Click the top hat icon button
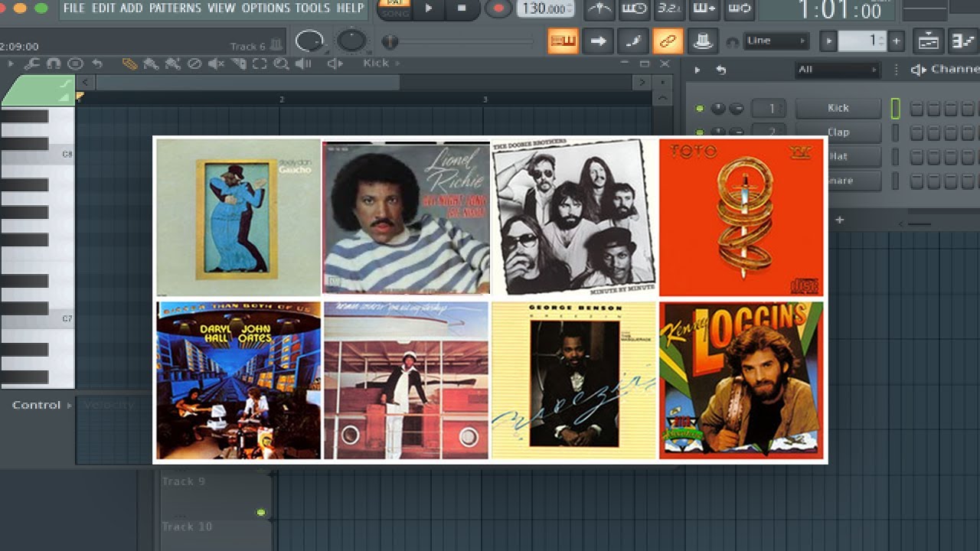This screenshot has height=551, width=980. [702, 41]
